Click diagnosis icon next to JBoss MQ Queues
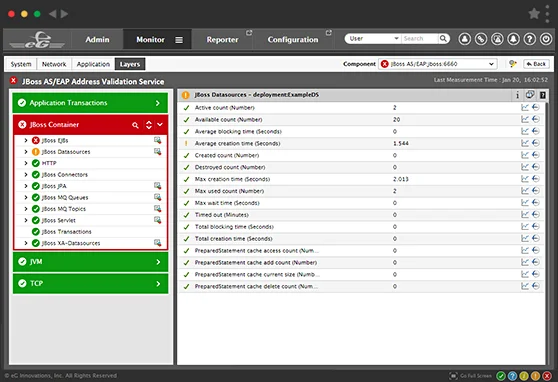Viewport: 558px width, 382px height. pyautogui.click(x=157, y=197)
